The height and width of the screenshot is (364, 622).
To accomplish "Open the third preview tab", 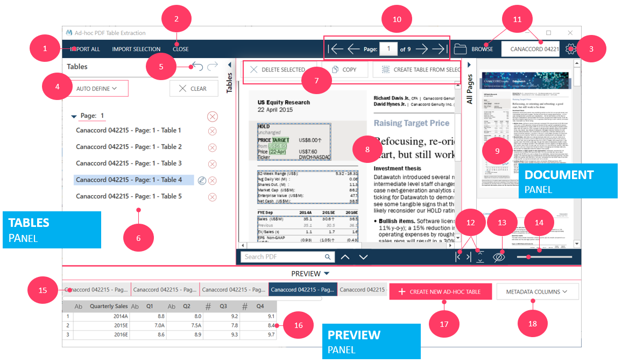I will 234,290.
